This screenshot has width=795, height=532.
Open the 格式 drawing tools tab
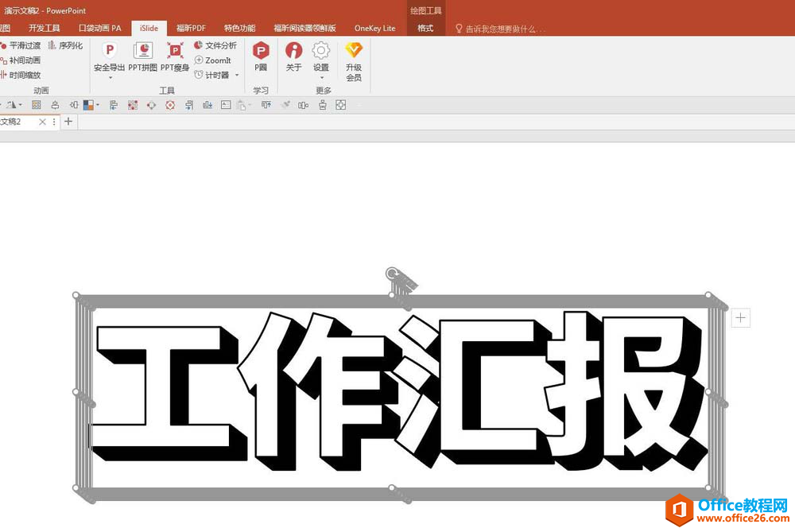pos(425,28)
